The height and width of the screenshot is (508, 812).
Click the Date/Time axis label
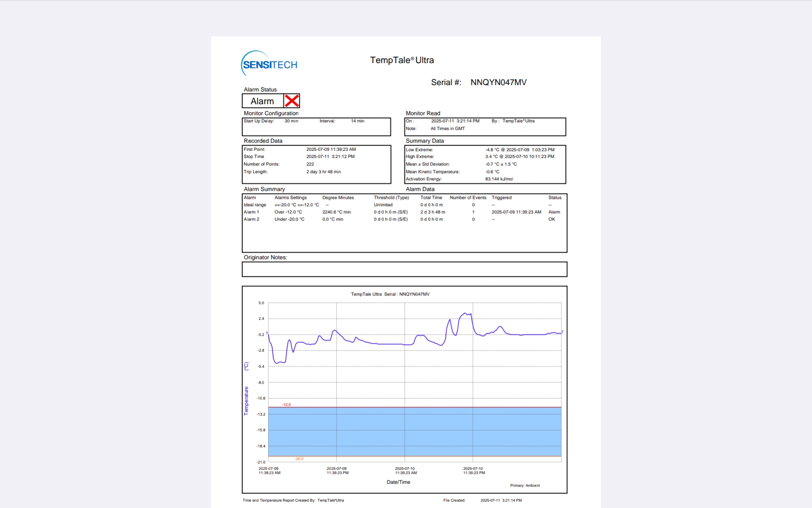[x=398, y=482]
